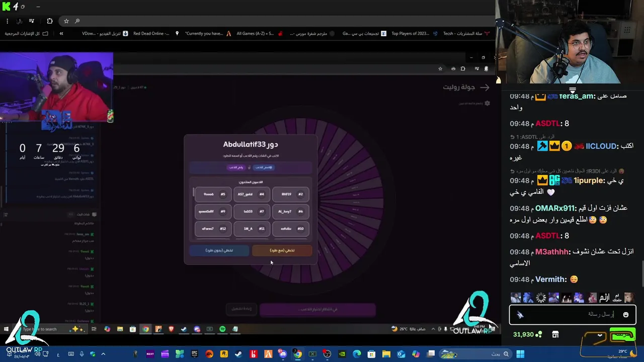
Task: Open Rockstar Games Launcher in taskbar
Action: 224,354
